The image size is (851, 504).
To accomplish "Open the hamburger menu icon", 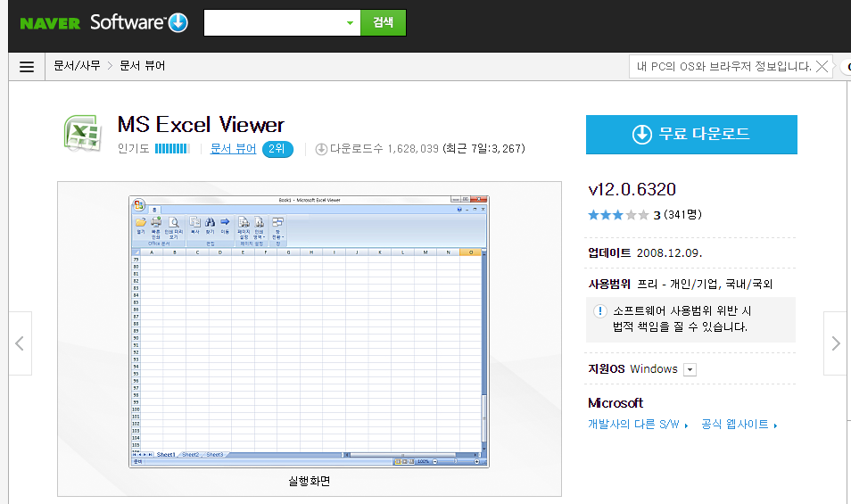I will pyautogui.click(x=27, y=67).
